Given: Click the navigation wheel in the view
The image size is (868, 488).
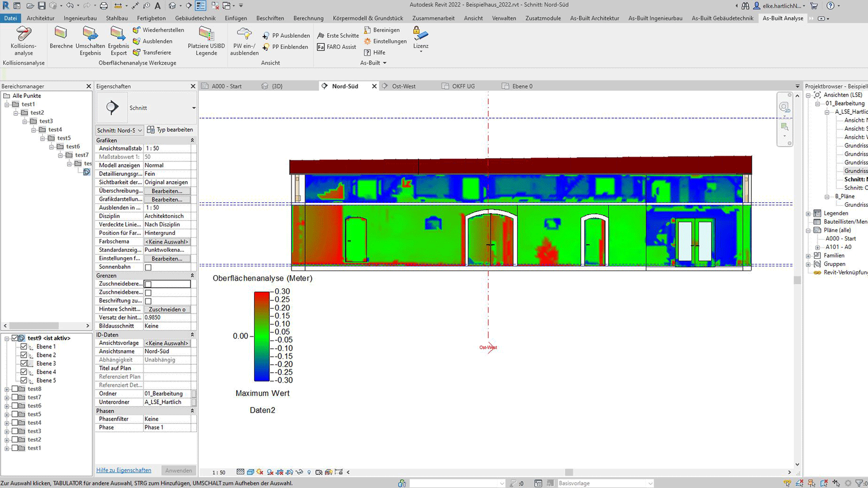Looking at the screenshot, I should click(x=784, y=108).
